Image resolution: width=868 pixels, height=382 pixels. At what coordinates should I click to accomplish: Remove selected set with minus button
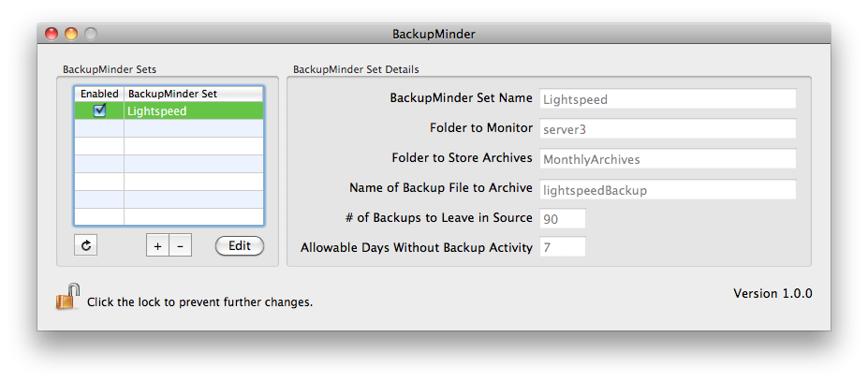[x=180, y=245]
